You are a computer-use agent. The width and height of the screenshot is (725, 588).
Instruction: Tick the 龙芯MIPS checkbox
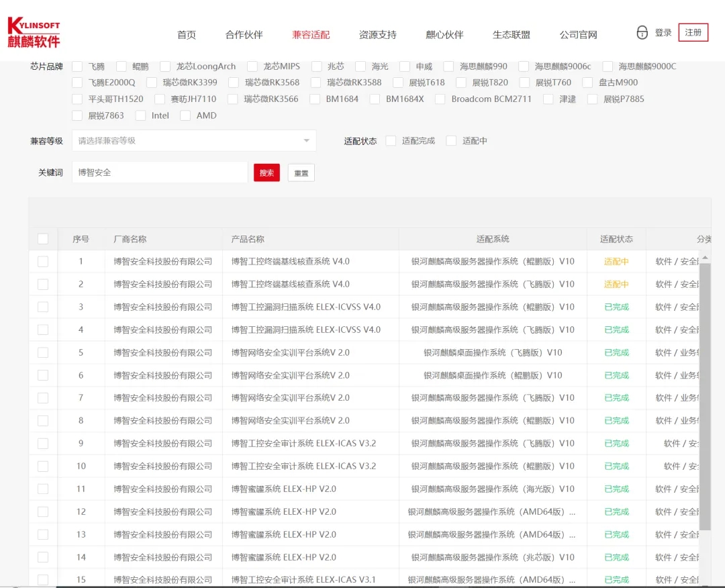[252, 66]
